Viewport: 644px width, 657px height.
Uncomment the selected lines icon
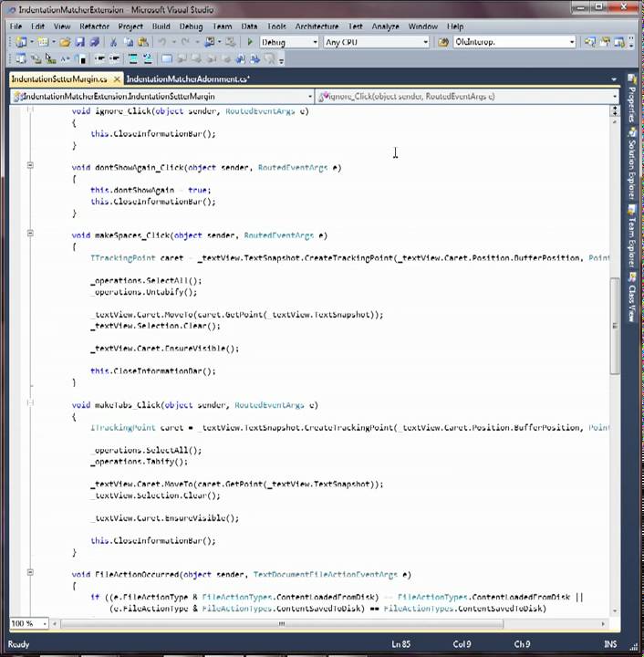tap(148, 59)
